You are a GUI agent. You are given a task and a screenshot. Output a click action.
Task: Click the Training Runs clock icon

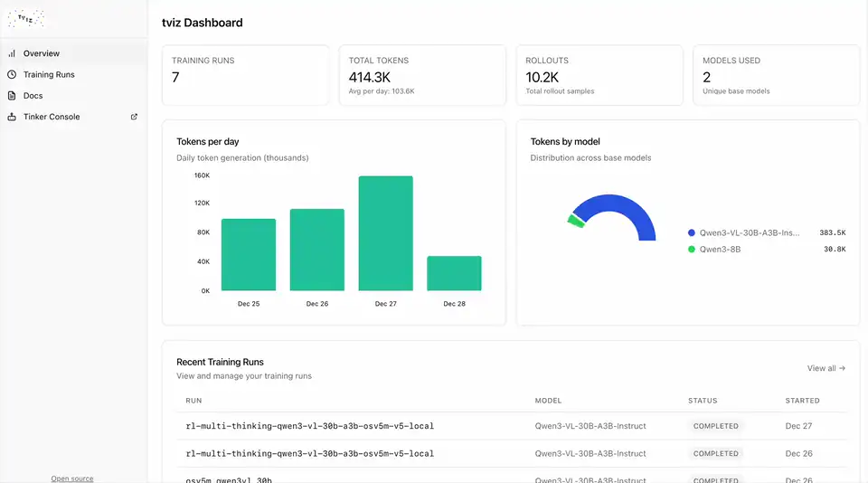(x=12, y=75)
